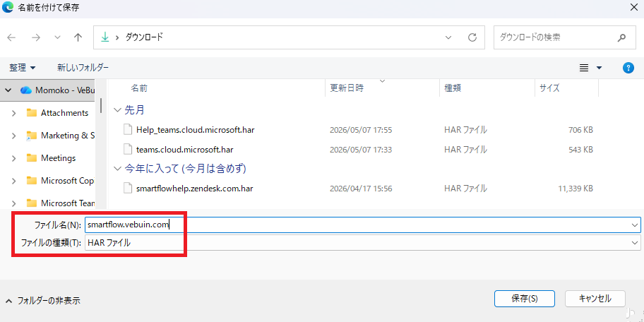Click the file icon of teams.cloud.microsoft.har
Screen dimensions: 644x322
tap(128, 149)
